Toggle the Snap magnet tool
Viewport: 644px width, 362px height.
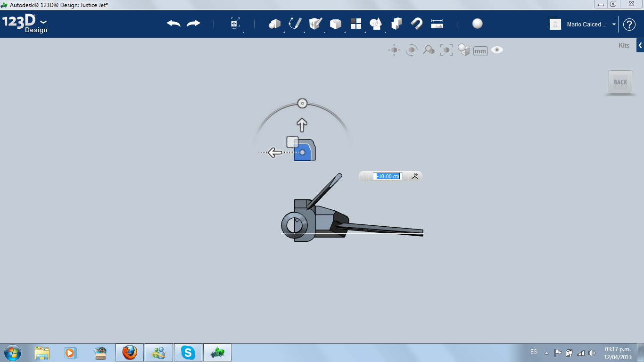coord(416,24)
